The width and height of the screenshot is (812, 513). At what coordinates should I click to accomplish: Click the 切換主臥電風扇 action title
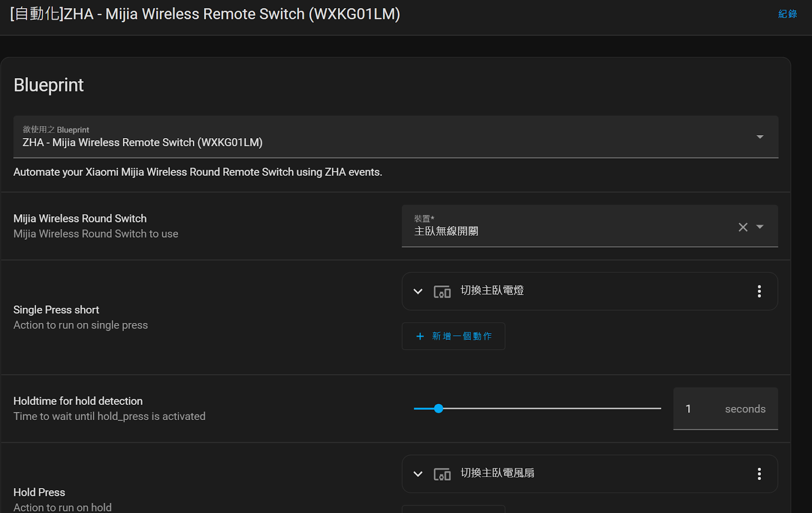(497, 473)
